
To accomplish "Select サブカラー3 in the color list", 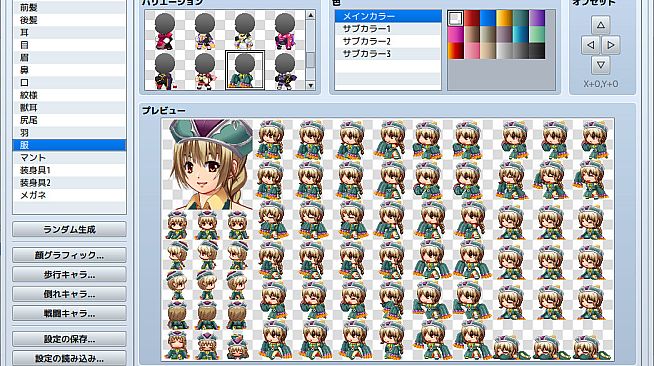I will click(x=388, y=54).
